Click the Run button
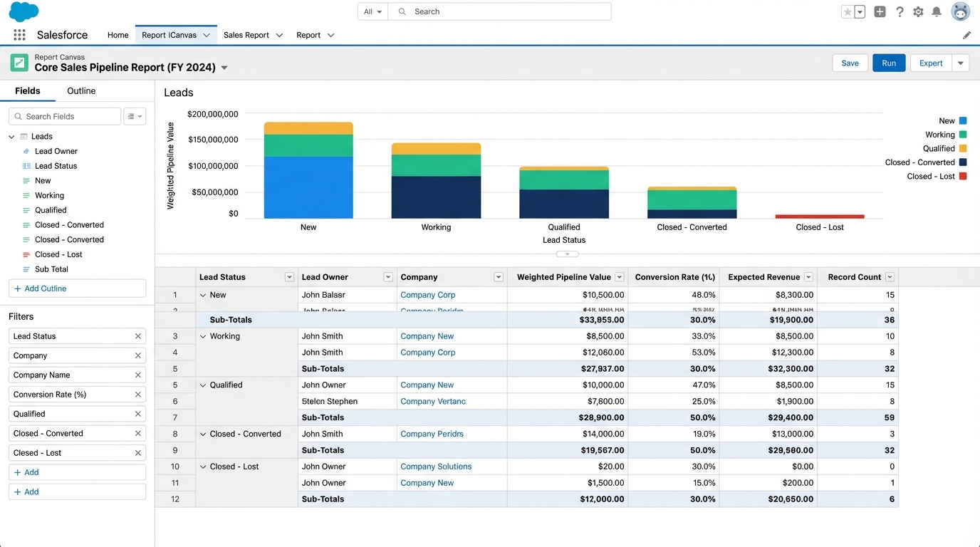Image resolution: width=980 pixels, height=547 pixels. click(x=888, y=63)
